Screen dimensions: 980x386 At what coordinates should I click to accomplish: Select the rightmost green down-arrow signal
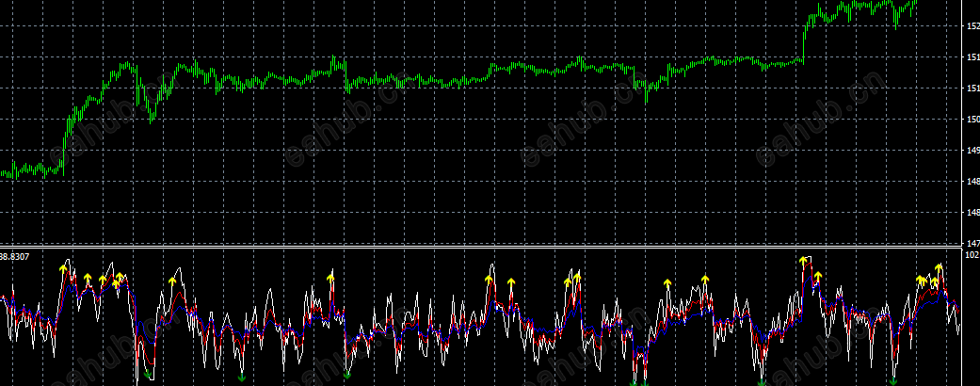(x=893, y=381)
